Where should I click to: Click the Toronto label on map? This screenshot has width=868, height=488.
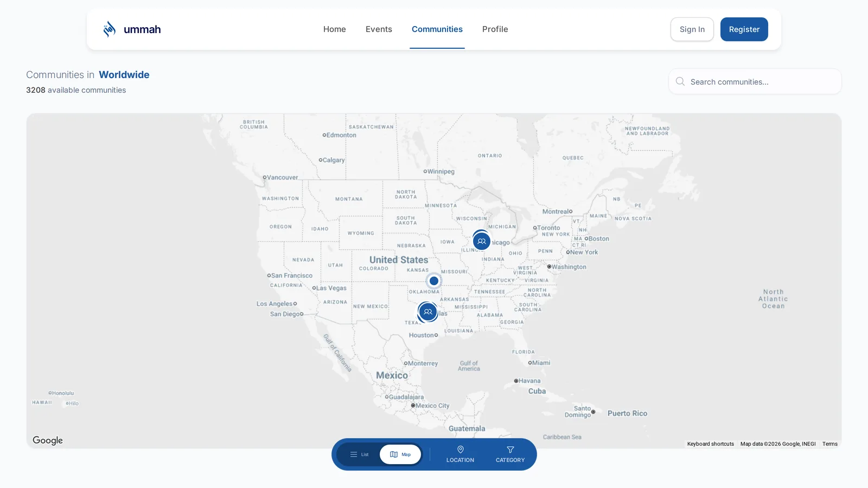[548, 228]
